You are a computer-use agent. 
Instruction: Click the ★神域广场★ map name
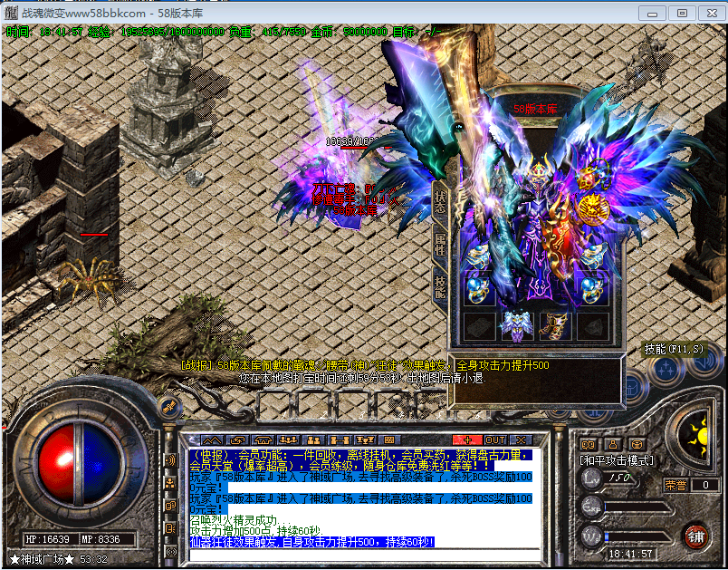pyautogui.click(x=43, y=559)
